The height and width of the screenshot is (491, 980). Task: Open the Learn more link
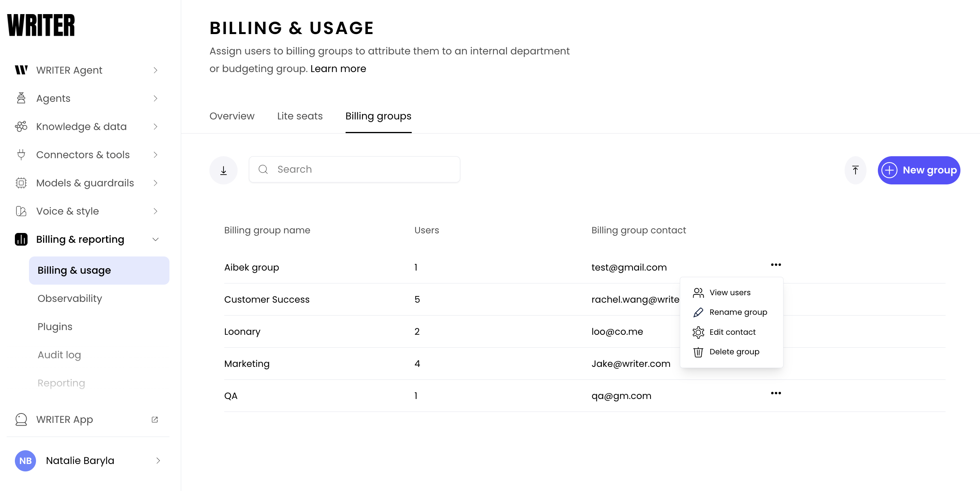pyautogui.click(x=338, y=69)
